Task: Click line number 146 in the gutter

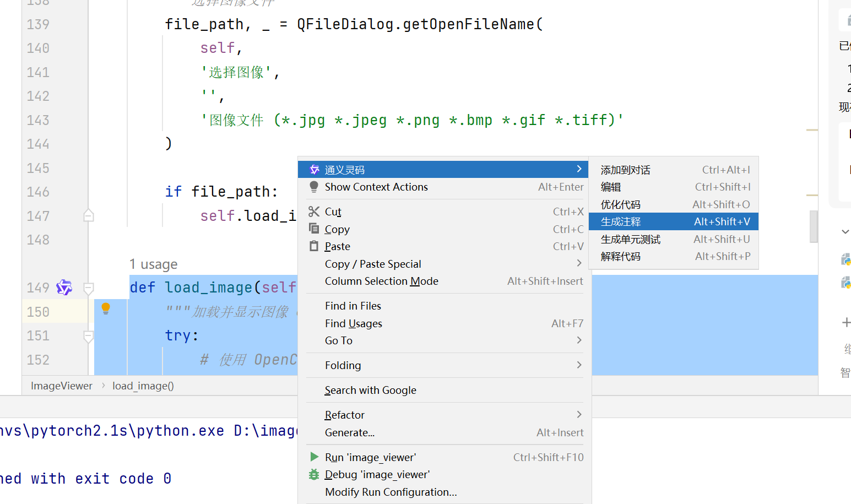Action: click(38, 192)
